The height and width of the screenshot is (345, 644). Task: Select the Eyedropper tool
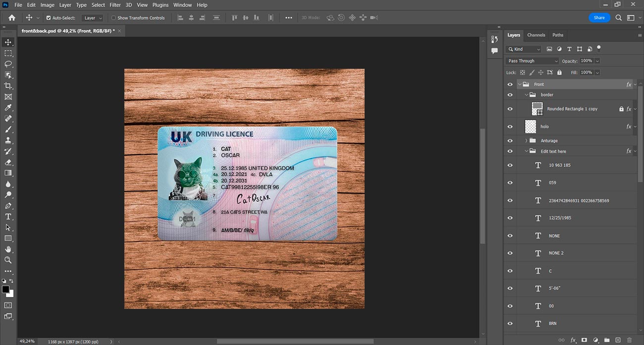point(8,107)
